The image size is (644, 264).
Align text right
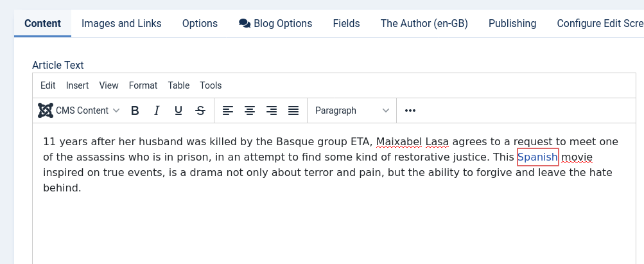pyautogui.click(x=272, y=110)
